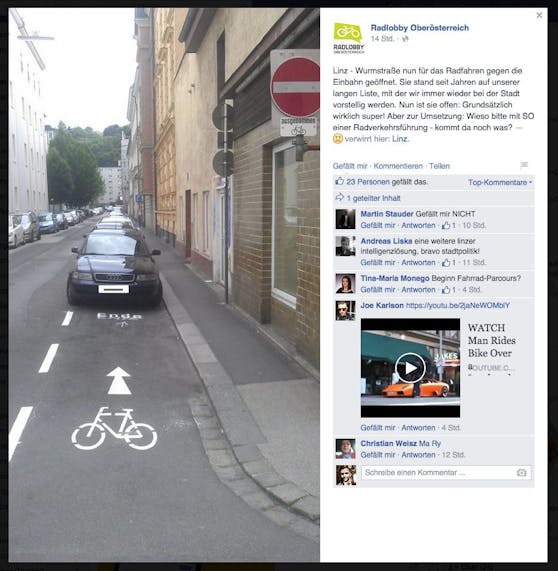
Task: Click Gefällt mir under the post
Action: click(x=350, y=166)
